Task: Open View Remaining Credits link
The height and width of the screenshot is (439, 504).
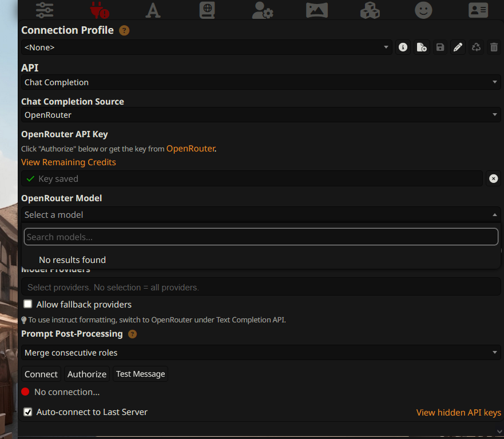Action: (x=69, y=162)
